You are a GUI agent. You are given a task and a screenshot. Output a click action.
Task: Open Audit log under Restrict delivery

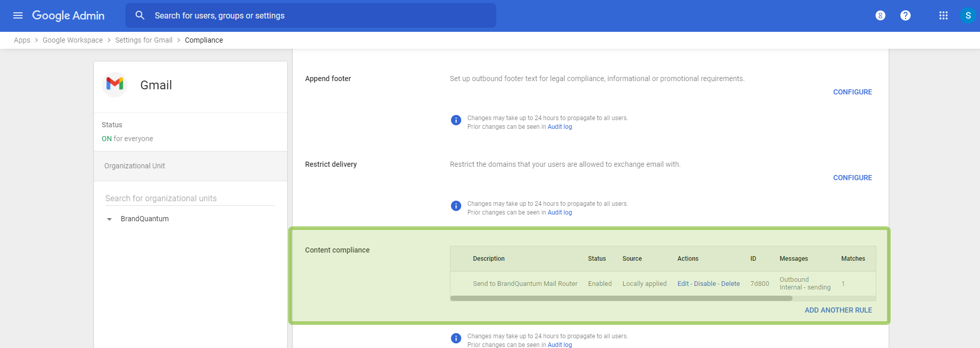(559, 212)
